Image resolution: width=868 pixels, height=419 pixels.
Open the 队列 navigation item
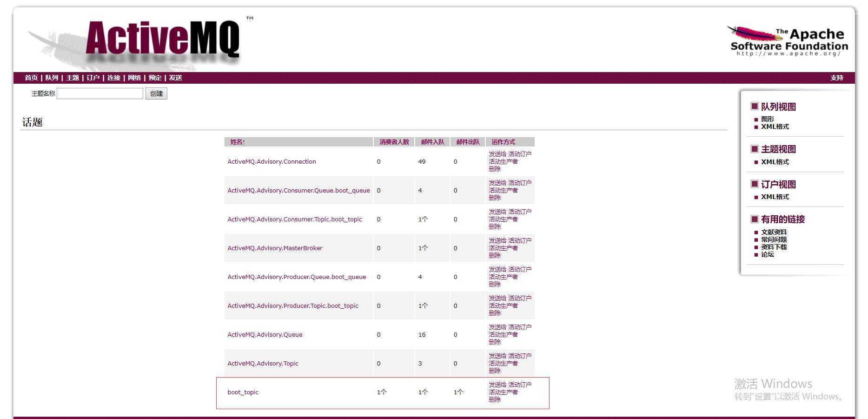(52, 78)
